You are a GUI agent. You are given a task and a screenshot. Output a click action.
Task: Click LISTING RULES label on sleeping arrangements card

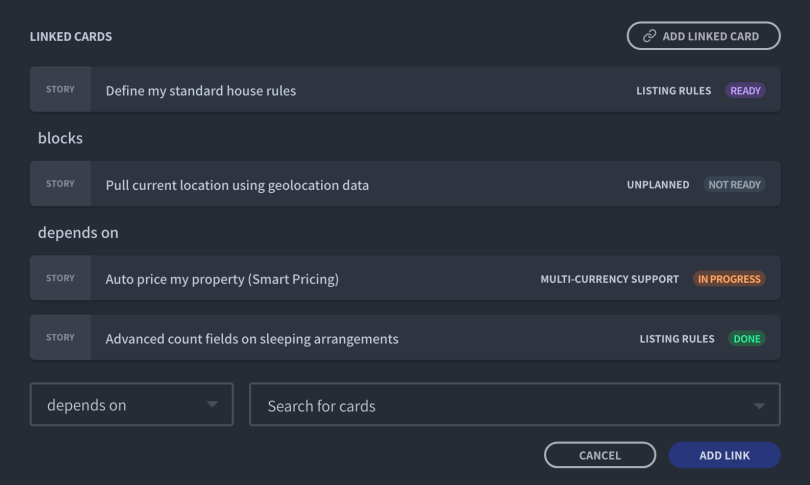tap(677, 339)
